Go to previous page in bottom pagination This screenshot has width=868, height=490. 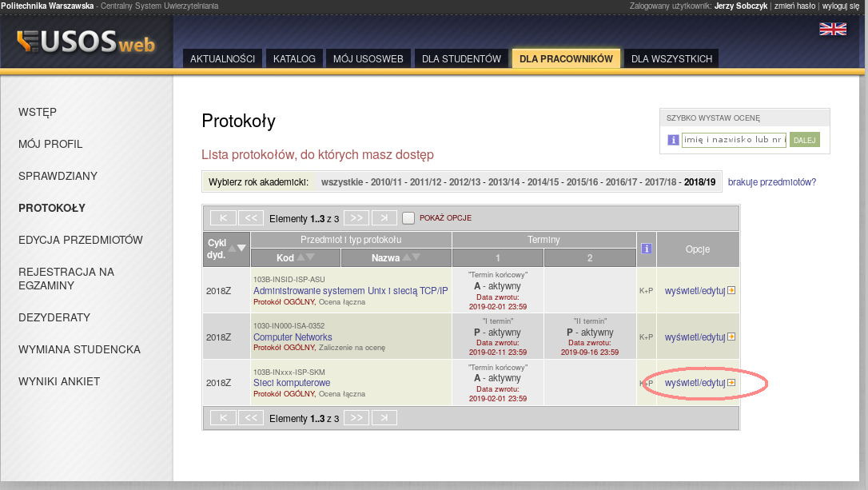click(250, 418)
